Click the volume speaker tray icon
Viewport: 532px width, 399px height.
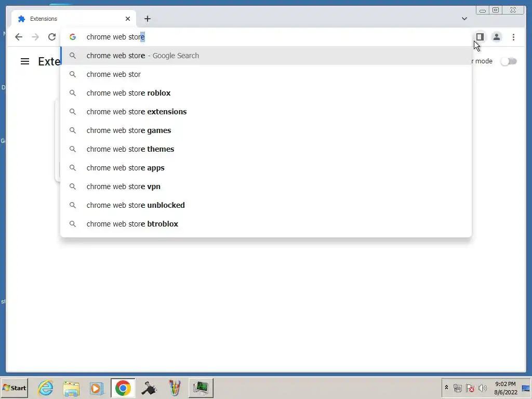(x=482, y=388)
